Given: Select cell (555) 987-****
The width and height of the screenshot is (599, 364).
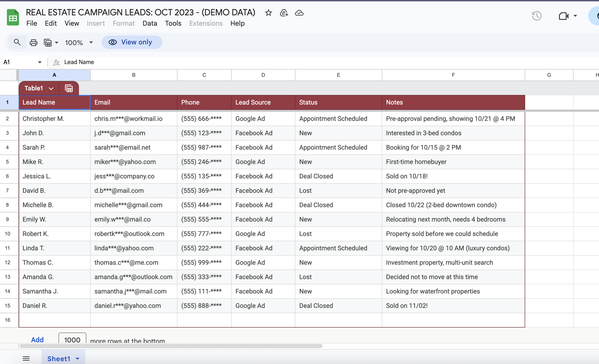Looking at the screenshot, I should pyautogui.click(x=204, y=147).
